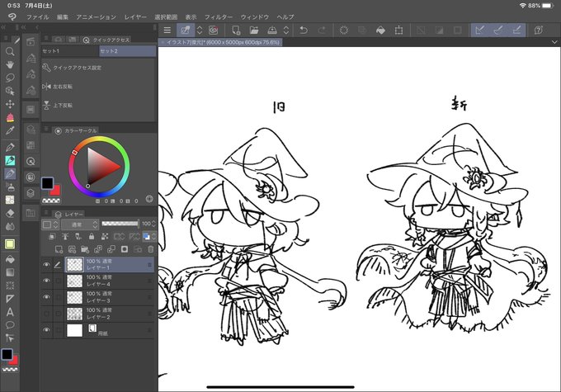Click the Clear (dotted sun) icon

(344, 30)
